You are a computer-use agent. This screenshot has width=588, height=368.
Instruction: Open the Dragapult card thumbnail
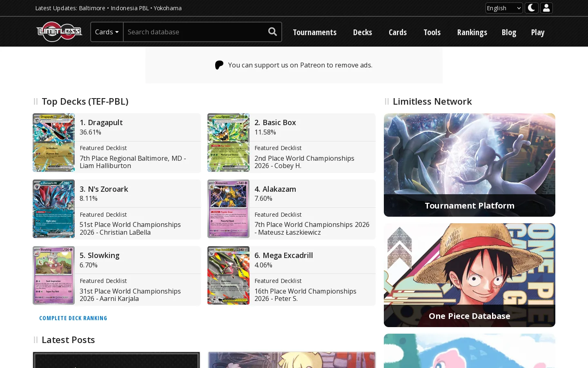point(53,142)
